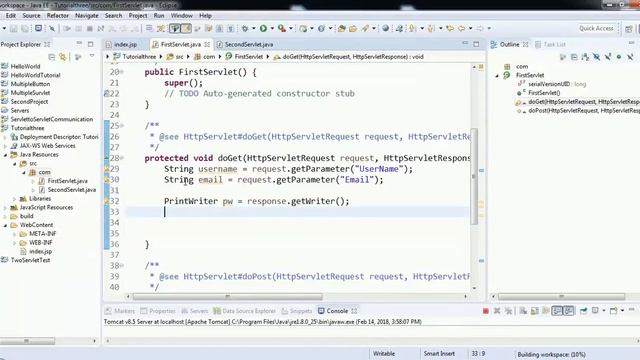Viewport: 640px width, 360px height.
Task: Click the Open Perspective icon near Quick Access
Action: click(x=629, y=29)
